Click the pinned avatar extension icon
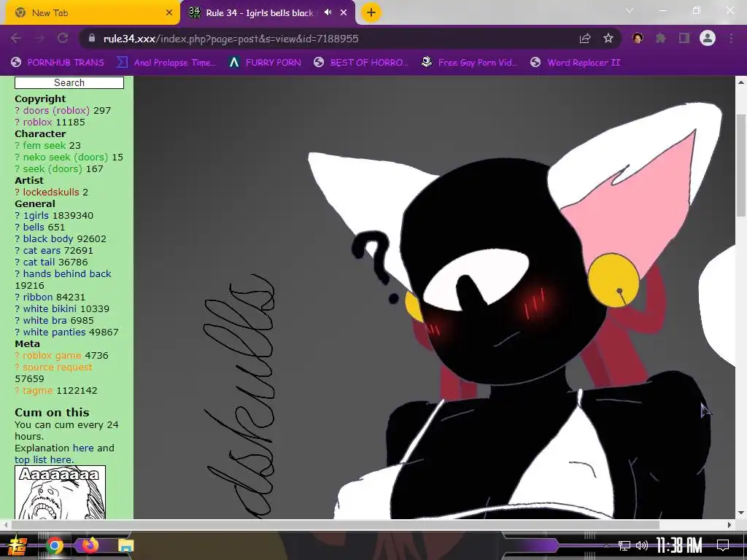Viewport: 747px width, 560px height. (638, 39)
